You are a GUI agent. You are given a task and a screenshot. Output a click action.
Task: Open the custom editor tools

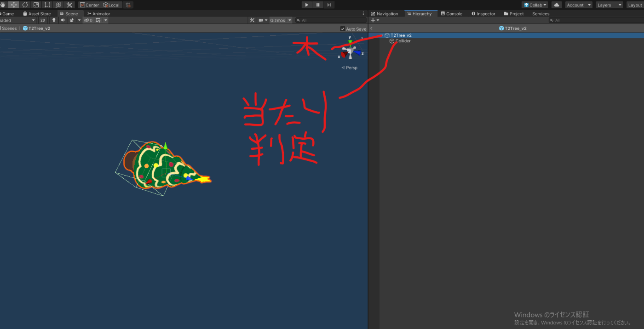[69, 5]
